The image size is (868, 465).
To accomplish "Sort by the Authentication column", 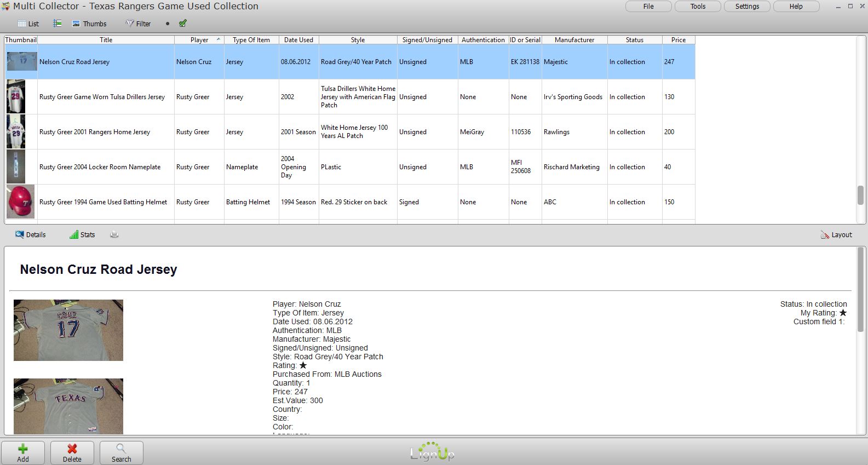I will 484,40.
